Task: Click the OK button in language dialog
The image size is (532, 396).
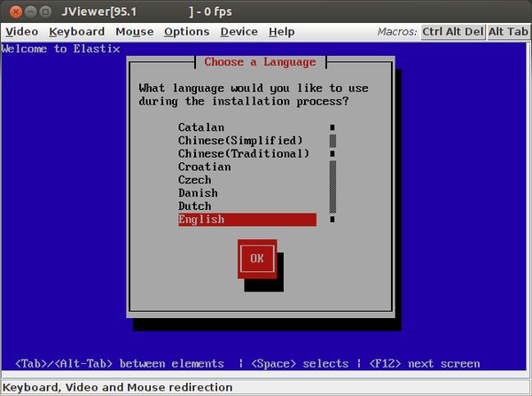Action: [x=257, y=259]
